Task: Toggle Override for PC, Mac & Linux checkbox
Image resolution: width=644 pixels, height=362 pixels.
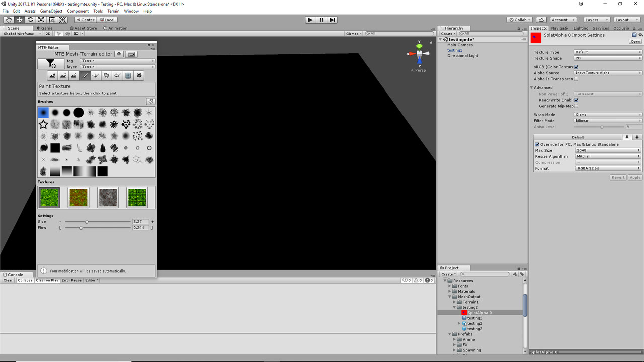Action: [537, 144]
